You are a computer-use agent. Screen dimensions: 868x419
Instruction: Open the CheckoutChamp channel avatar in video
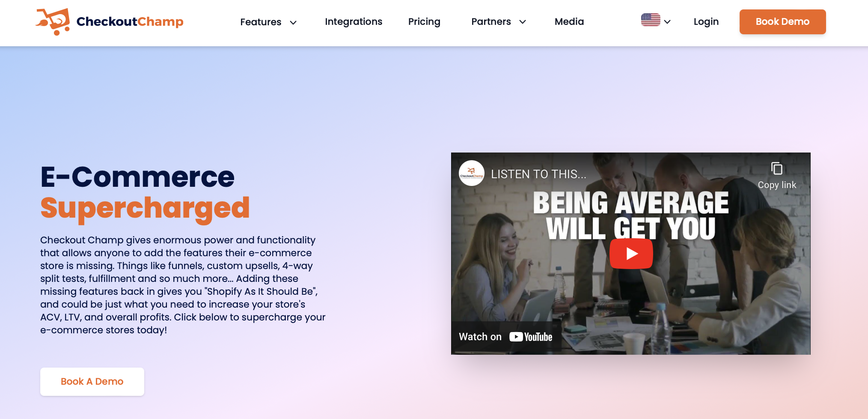(472, 173)
